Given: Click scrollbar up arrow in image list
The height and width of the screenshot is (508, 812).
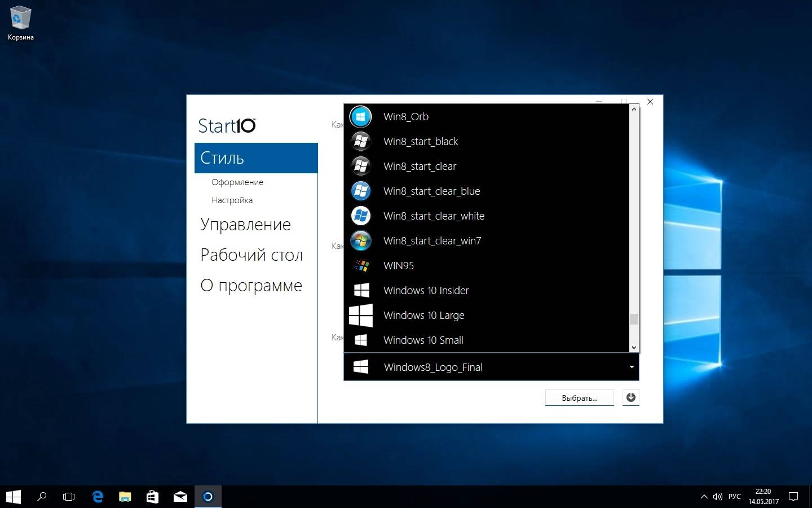Looking at the screenshot, I should [x=634, y=110].
